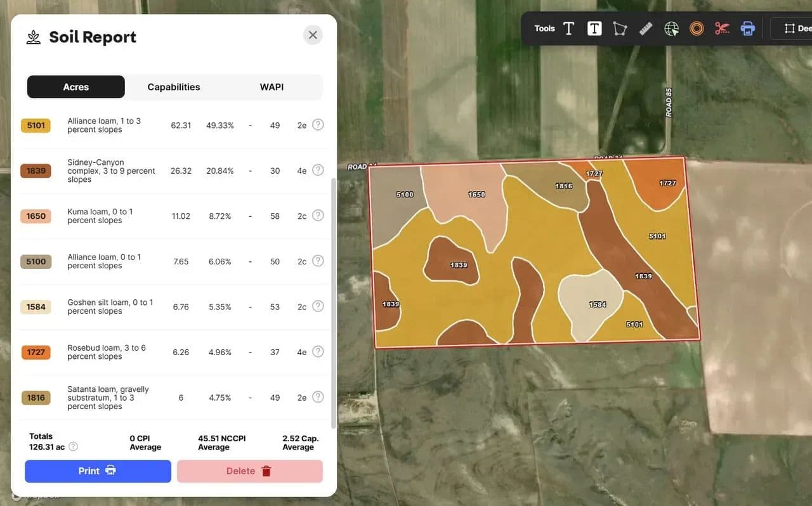Viewport: 812px width, 506px height.
Task: Switch to the WAPI tab
Action: (272, 87)
